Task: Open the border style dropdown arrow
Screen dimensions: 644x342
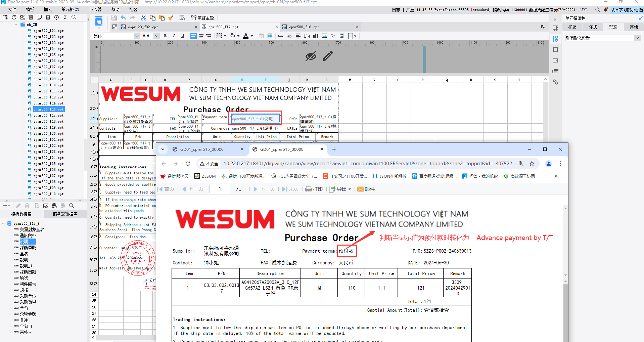Action: 225,36
